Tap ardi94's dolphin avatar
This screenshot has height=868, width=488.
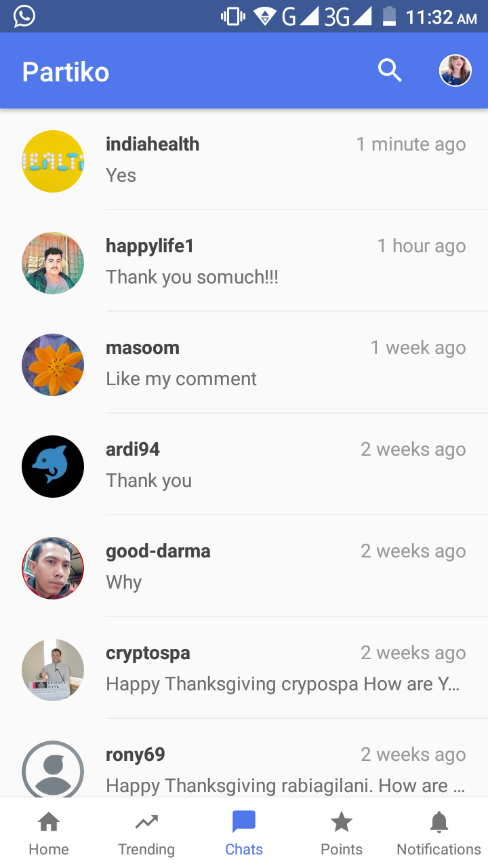[53, 467]
